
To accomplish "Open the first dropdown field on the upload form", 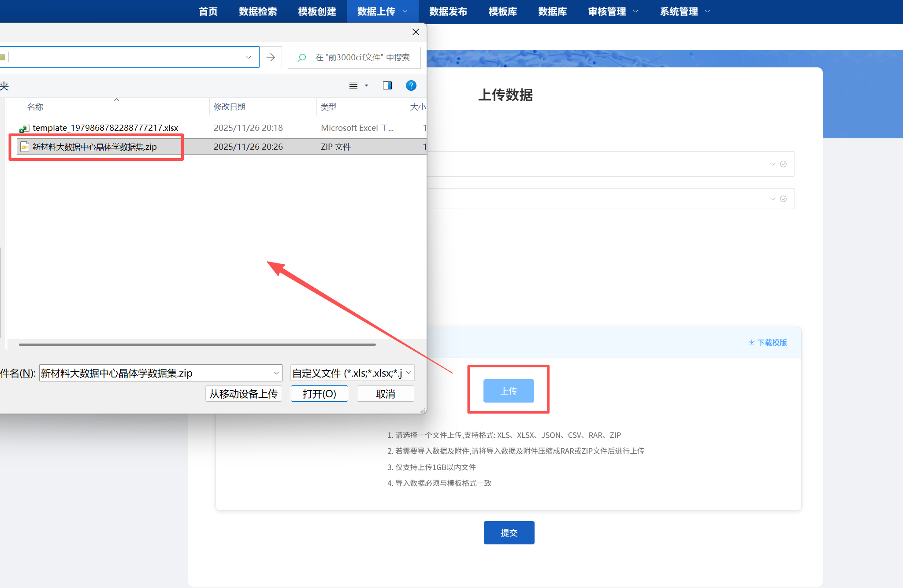I will [x=773, y=163].
